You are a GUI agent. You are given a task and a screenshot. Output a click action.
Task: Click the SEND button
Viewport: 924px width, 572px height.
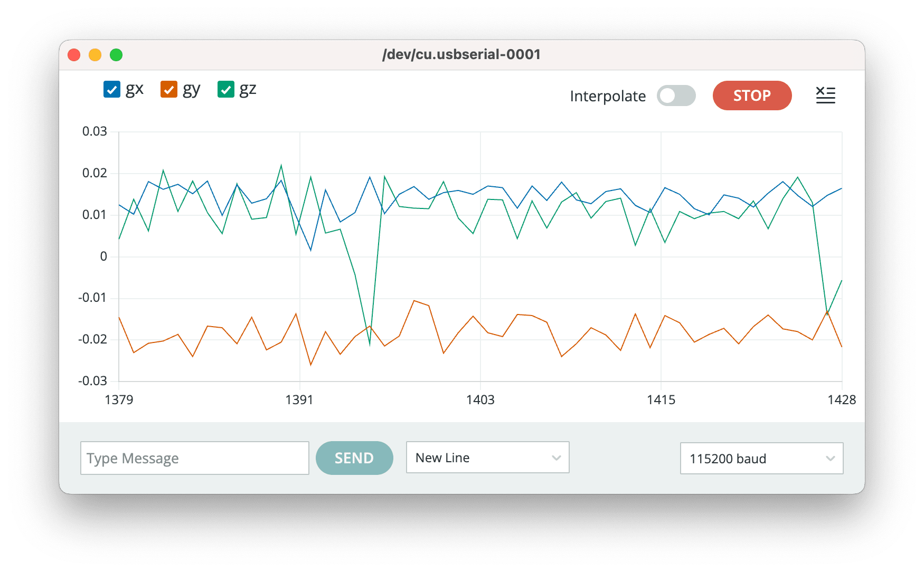click(354, 458)
